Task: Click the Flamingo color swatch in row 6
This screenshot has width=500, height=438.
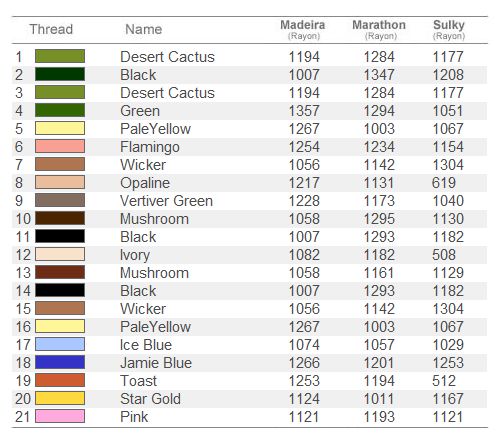Action: tap(60, 146)
